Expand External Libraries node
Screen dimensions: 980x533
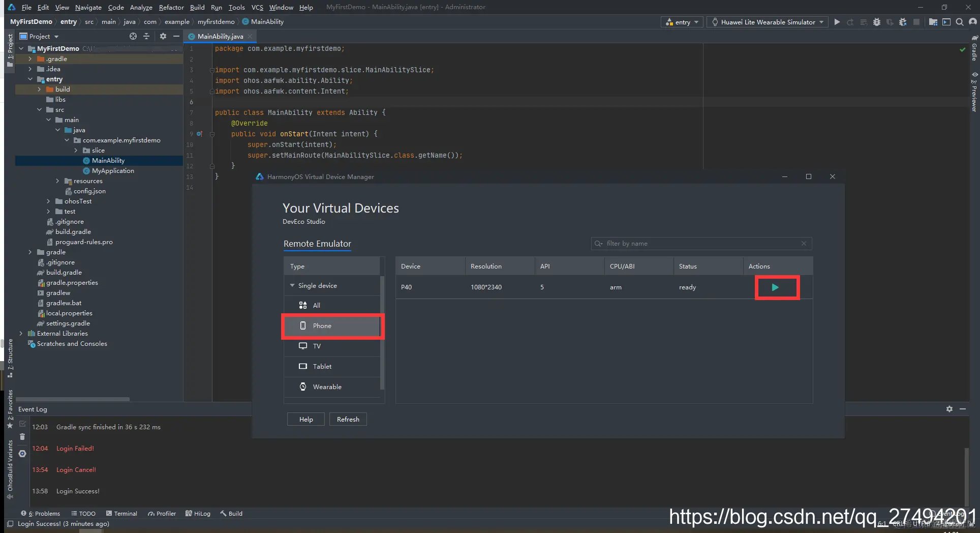tap(21, 334)
